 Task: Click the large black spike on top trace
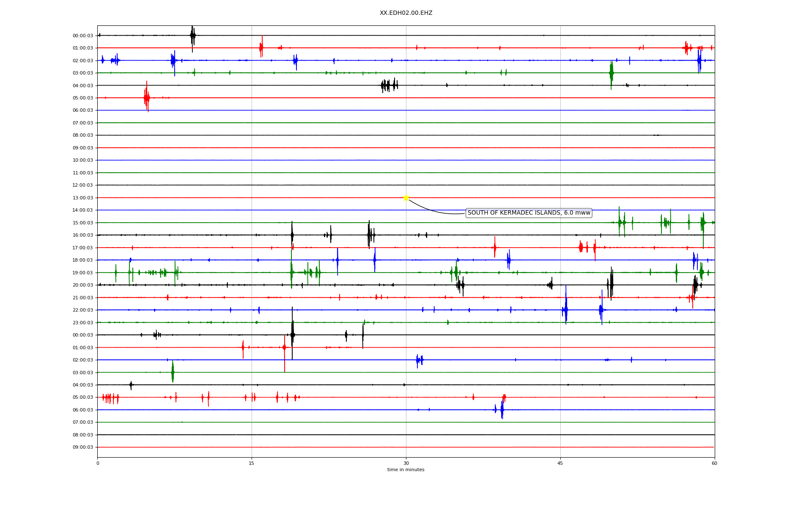(192, 36)
